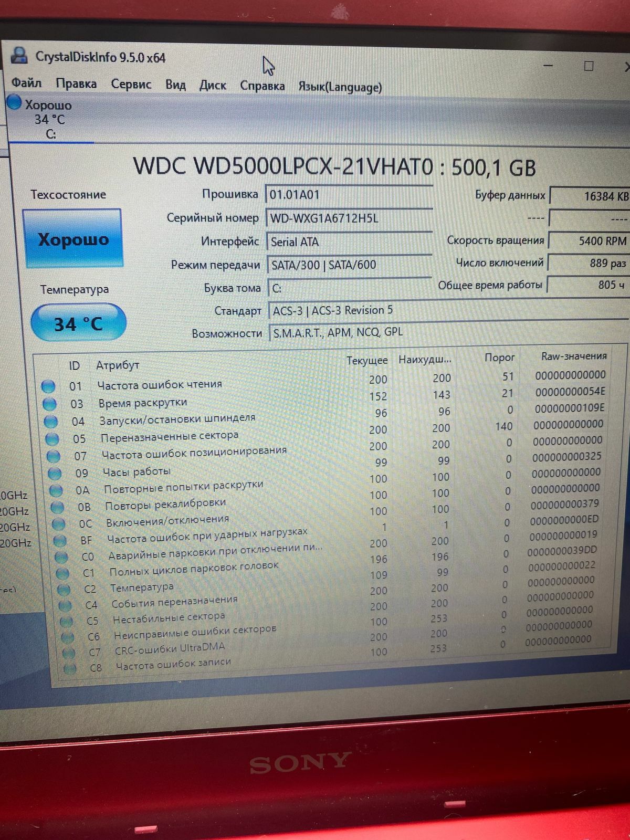Image resolution: width=630 pixels, height=840 pixels.
Task: Click status circle for attribute 07
Action: point(54,456)
